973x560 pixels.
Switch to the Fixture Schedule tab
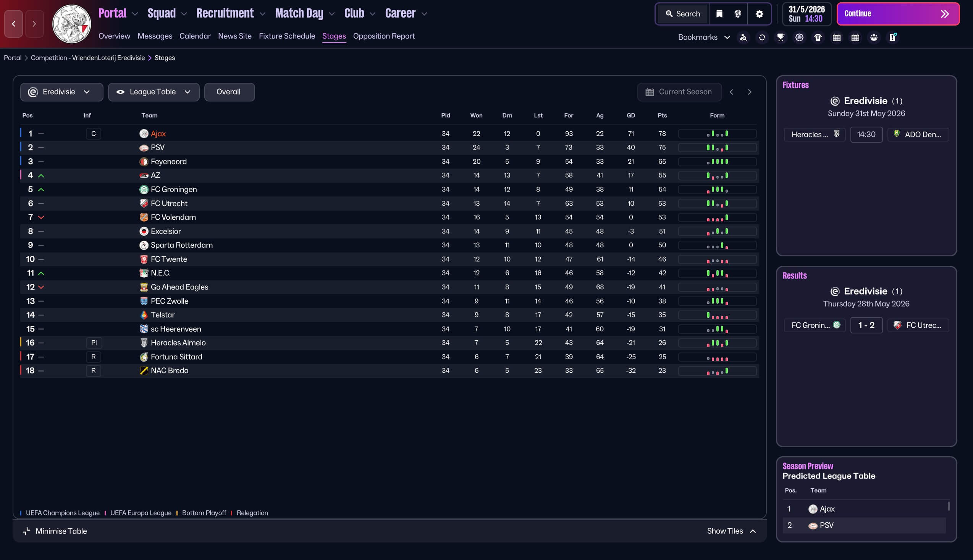(x=287, y=36)
